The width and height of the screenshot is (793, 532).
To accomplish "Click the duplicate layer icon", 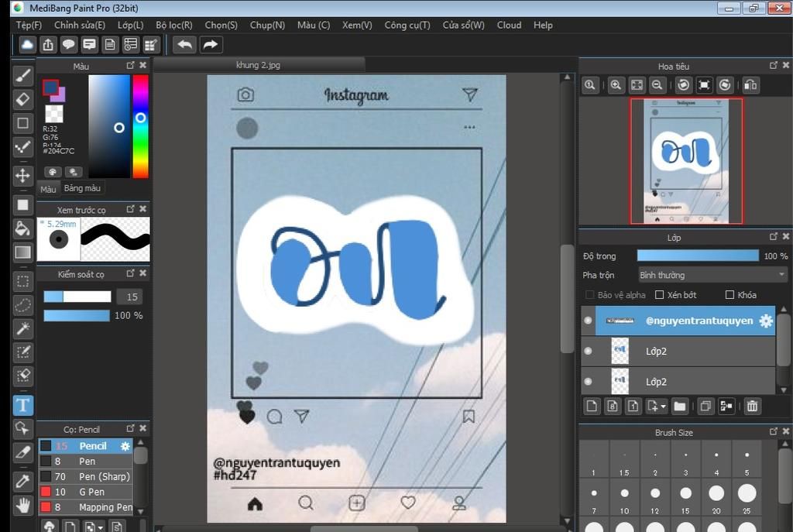I will pyautogui.click(x=705, y=406).
